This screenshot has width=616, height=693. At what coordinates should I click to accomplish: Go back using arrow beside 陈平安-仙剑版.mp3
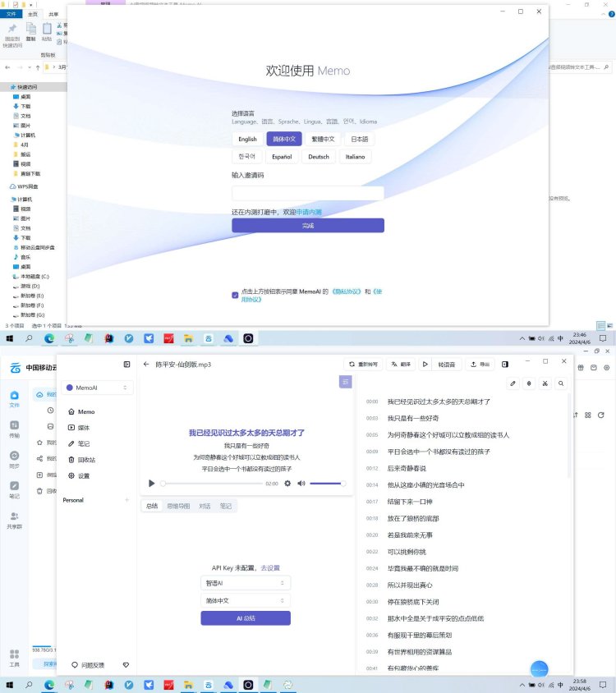coord(146,365)
